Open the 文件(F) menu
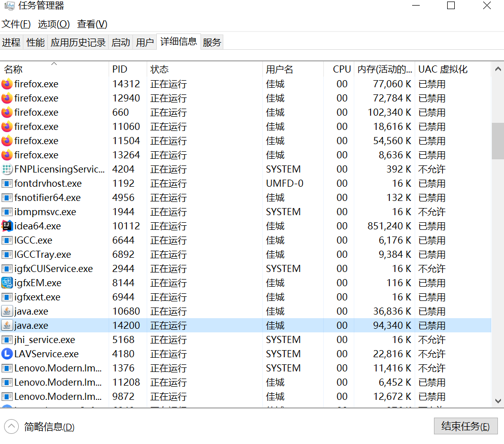This screenshot has height=444, width=504. click(x=16, y=24)
